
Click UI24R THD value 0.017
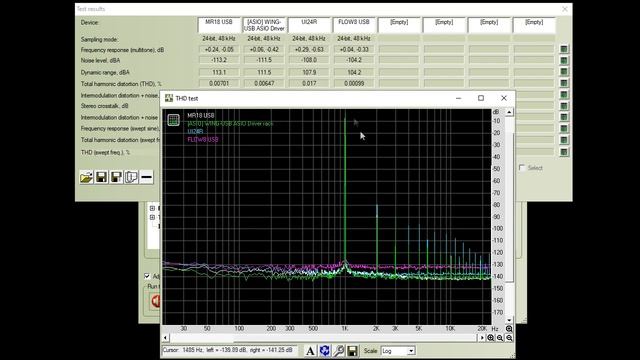[x=309, y=83]
